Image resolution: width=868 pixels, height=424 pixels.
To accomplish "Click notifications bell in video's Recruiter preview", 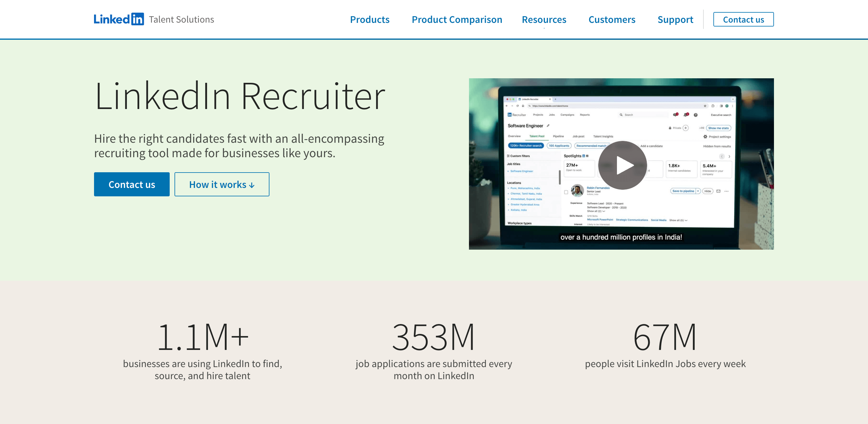I will 686,115.
